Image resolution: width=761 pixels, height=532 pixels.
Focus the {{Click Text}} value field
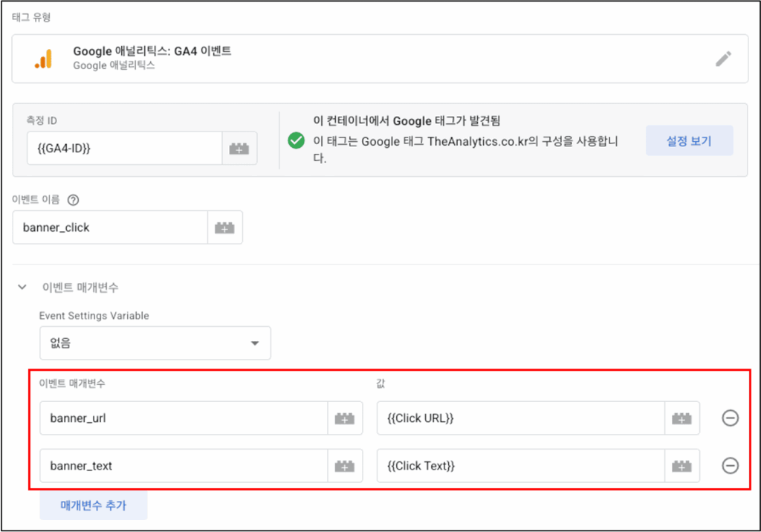coord(521,466)
